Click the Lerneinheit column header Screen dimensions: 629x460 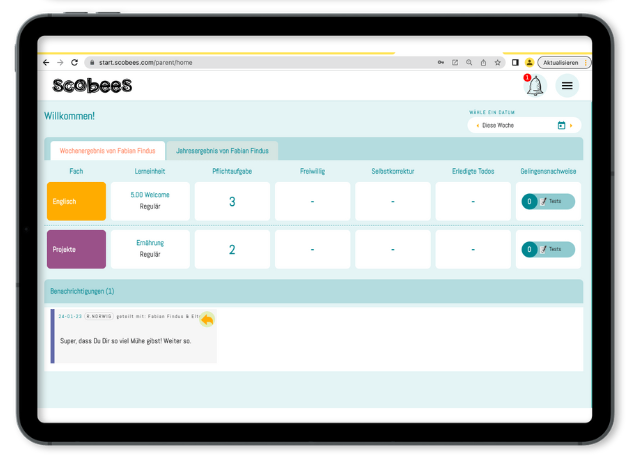[x=150, y=171]
